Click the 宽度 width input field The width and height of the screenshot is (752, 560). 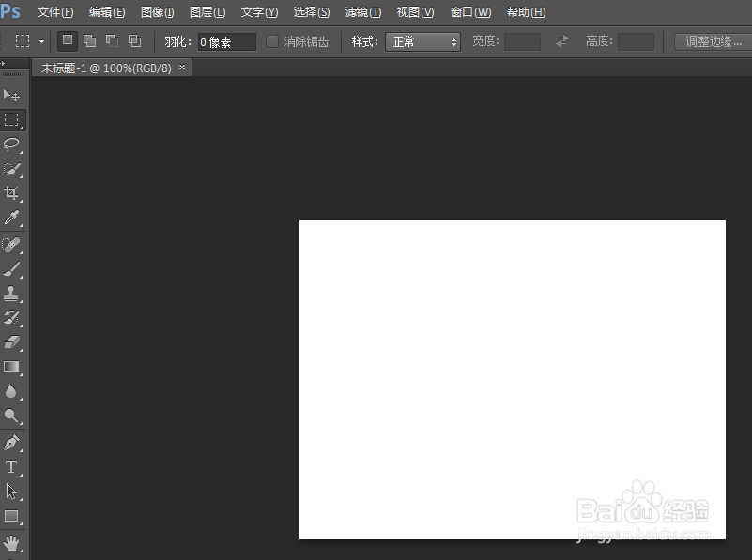coord(522,41)
